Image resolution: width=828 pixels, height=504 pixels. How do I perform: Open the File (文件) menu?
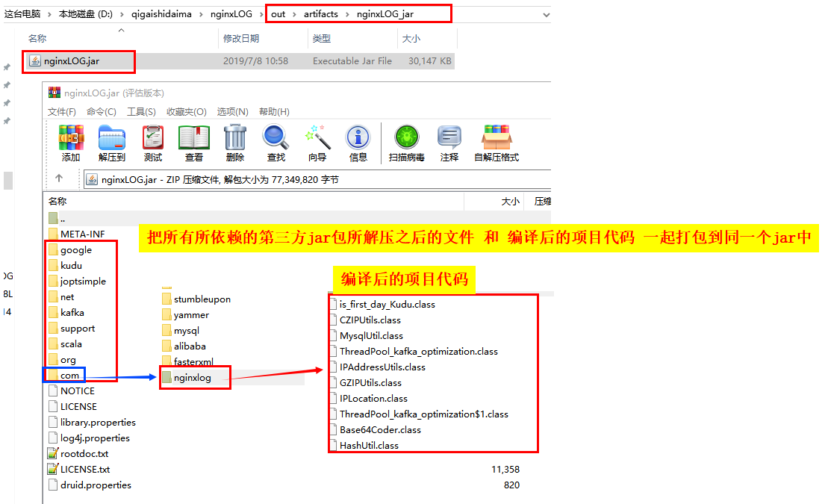[62, 112]
